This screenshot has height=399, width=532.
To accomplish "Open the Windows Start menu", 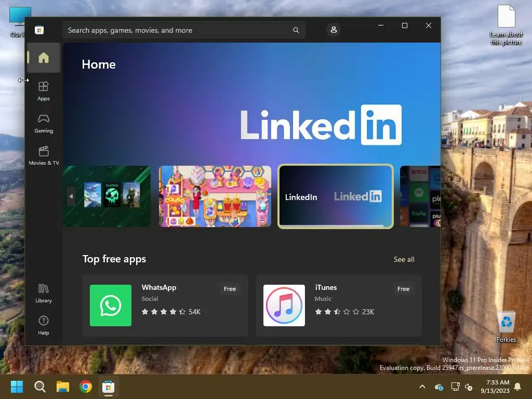I will coord(17,387).
